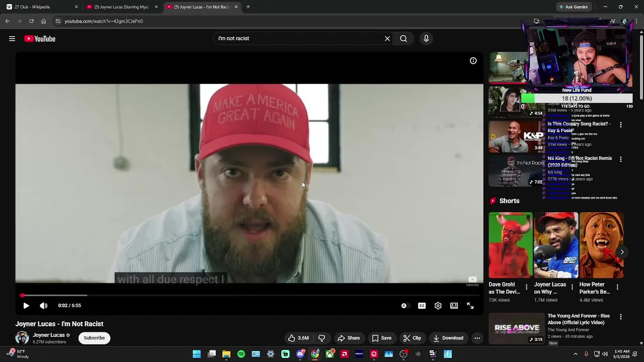The width and height of the screenshot is (644, 362).
Task: Open the Xbox app from the taskbar
Action: [x=330, y=354]
